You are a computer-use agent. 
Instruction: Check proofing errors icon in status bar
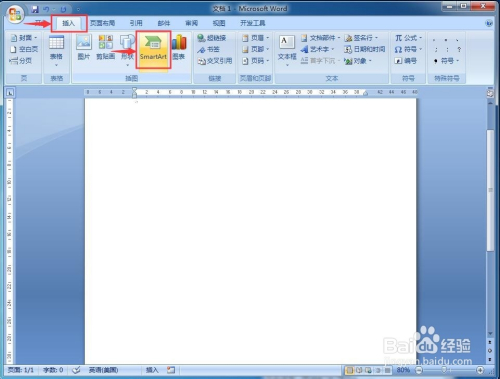click(x=76, y=370)
